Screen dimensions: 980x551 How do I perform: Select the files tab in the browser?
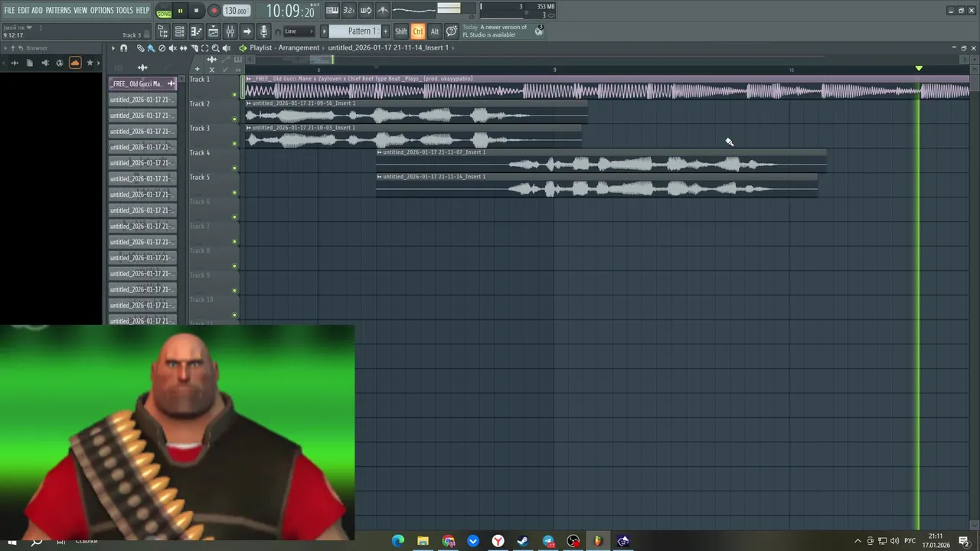(29, 63)
